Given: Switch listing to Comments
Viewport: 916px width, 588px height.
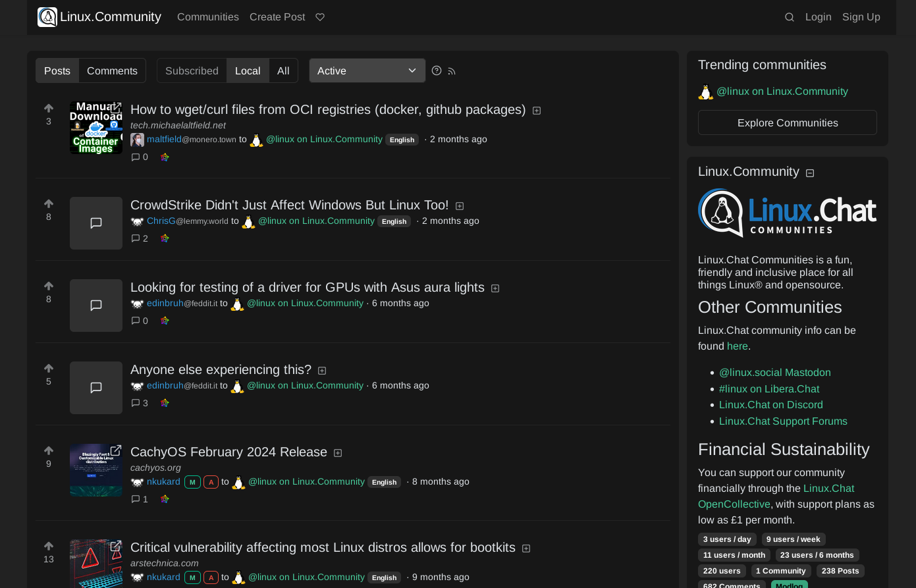Looking at the screenshot, I should [x=112, y=70].
